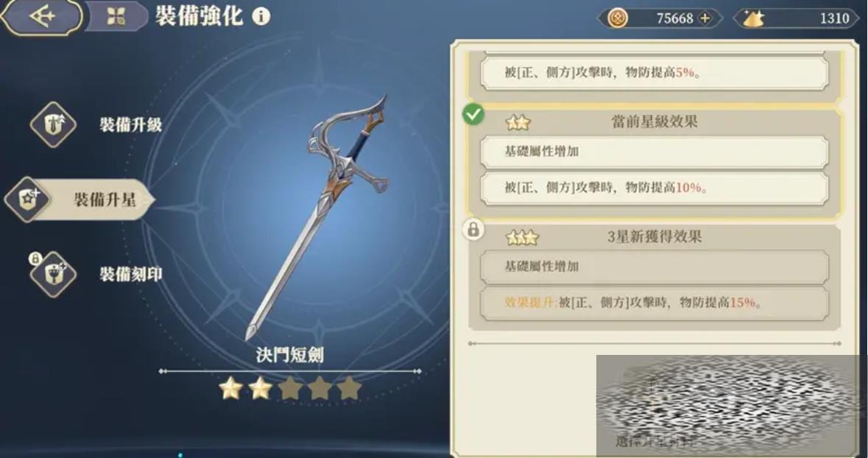Open the 裝備升級 menu item

pyautogui.click(x=130, y=125)
